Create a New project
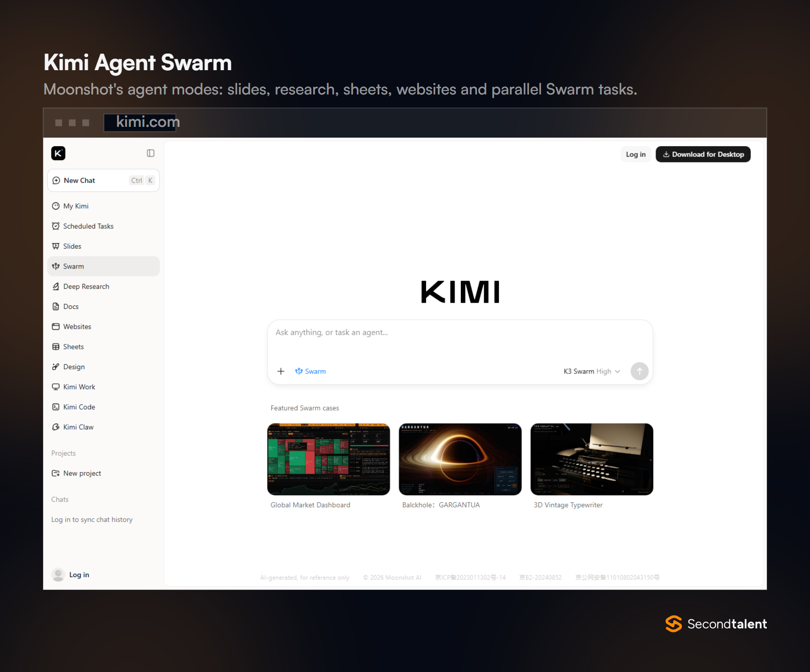 tap(103, 473)
